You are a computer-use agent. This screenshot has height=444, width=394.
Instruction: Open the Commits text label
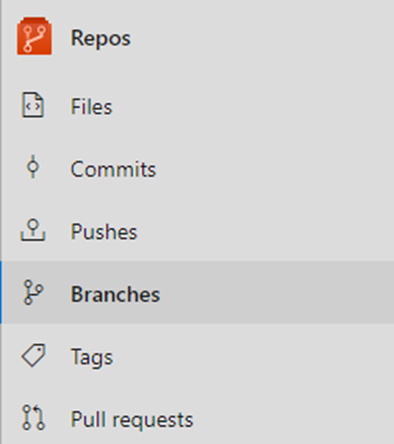click(113, 169)
